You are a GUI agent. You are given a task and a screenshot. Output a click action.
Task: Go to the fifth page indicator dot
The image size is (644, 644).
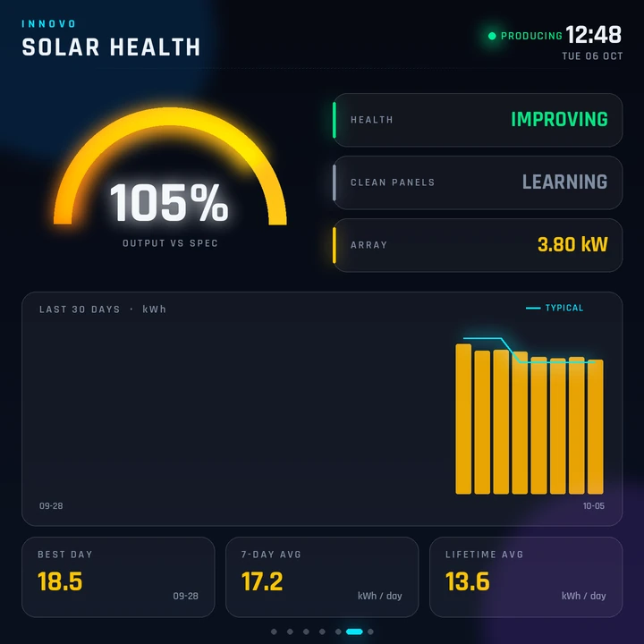click(338, 631)
